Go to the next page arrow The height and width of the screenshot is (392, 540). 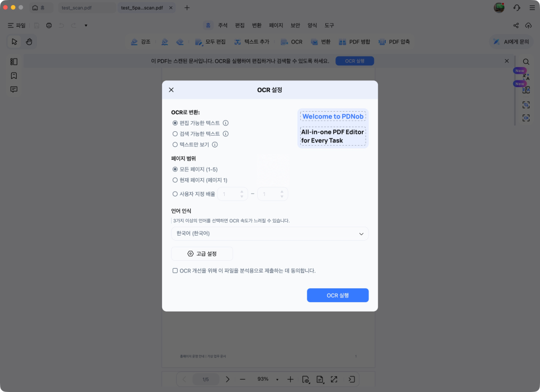tap(228, 379)
